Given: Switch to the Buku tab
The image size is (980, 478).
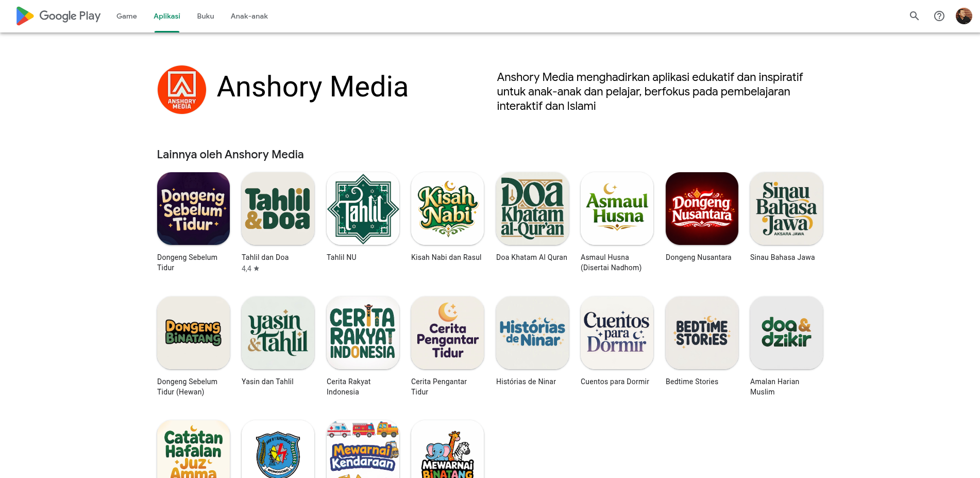Looking at the screenshot, I should pyautogui.click(x=205, y=16).
